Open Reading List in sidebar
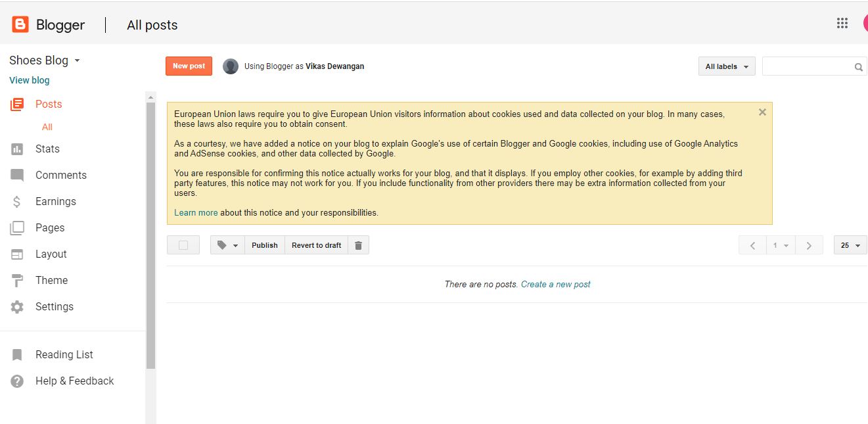Screen dimensions: 868x424 tap(64, 355)
